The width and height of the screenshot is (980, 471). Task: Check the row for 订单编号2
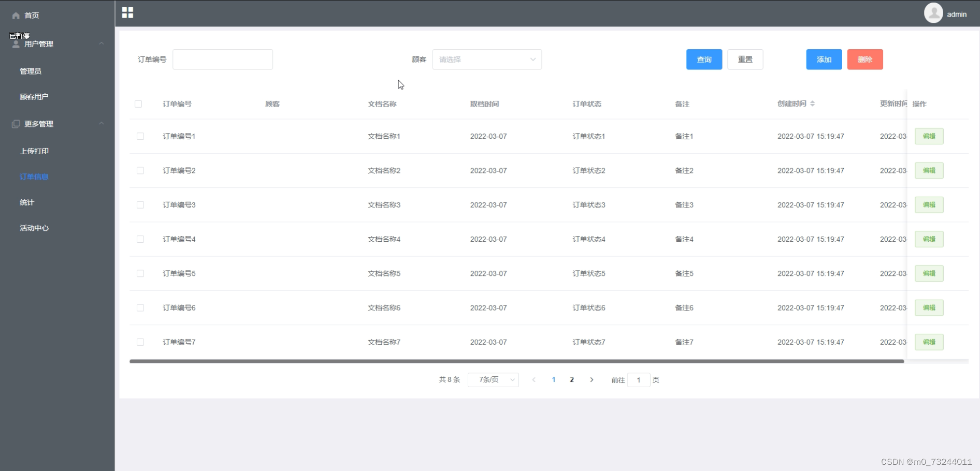(x=140, y=170)
